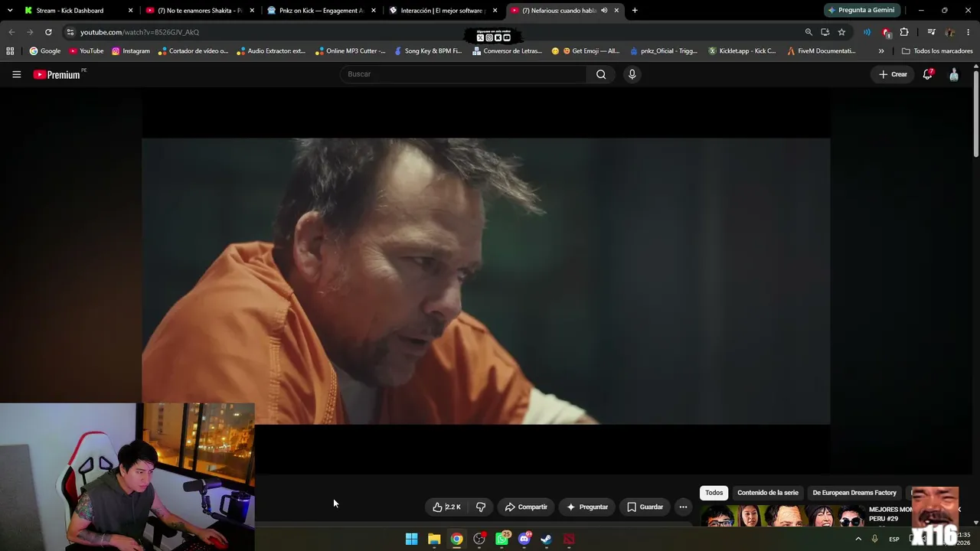Image resolution: width=980 pixels, height=551 pixels.
Task: Reload the page in Chrome
Action: pyautogui.click(x=48, y=32)
